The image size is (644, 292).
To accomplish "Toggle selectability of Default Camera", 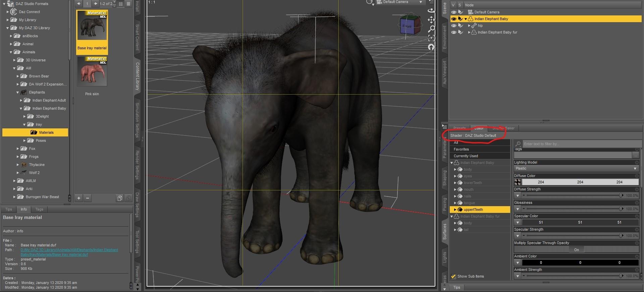I will click(461, 12).
